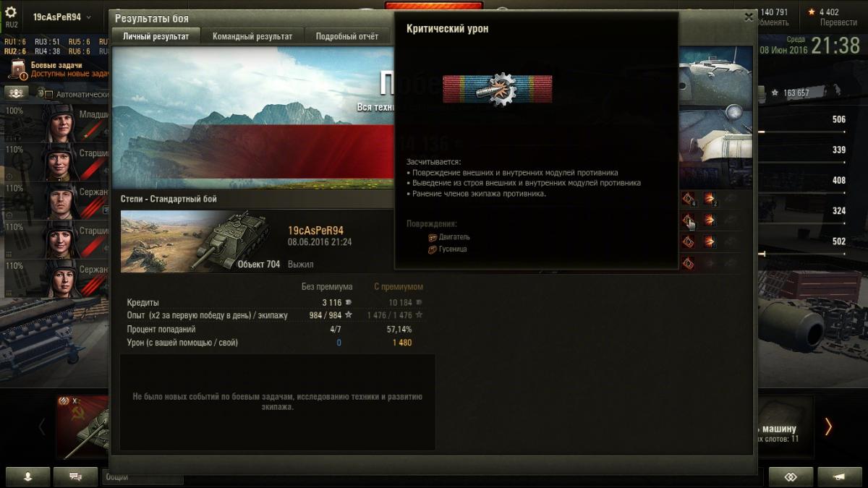The width and height of the screenshot is (868, 488).
Task: Switch to the Подробный отчёт tab
Action: point(347,36)
